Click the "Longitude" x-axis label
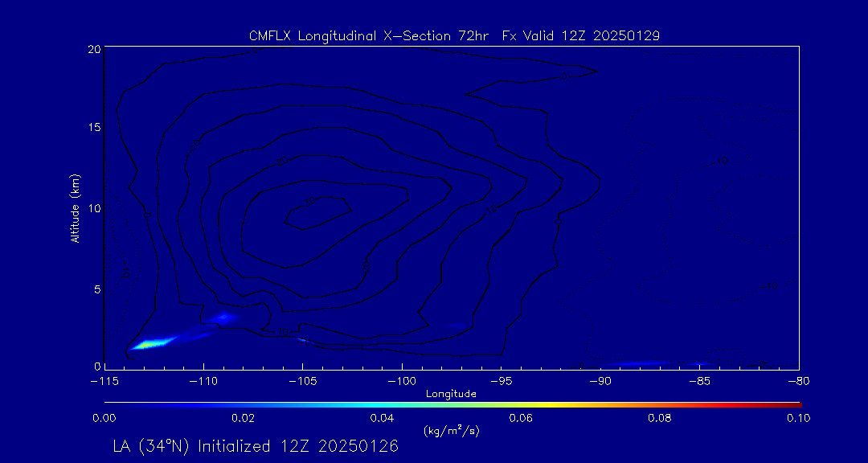 click(451, 394)
